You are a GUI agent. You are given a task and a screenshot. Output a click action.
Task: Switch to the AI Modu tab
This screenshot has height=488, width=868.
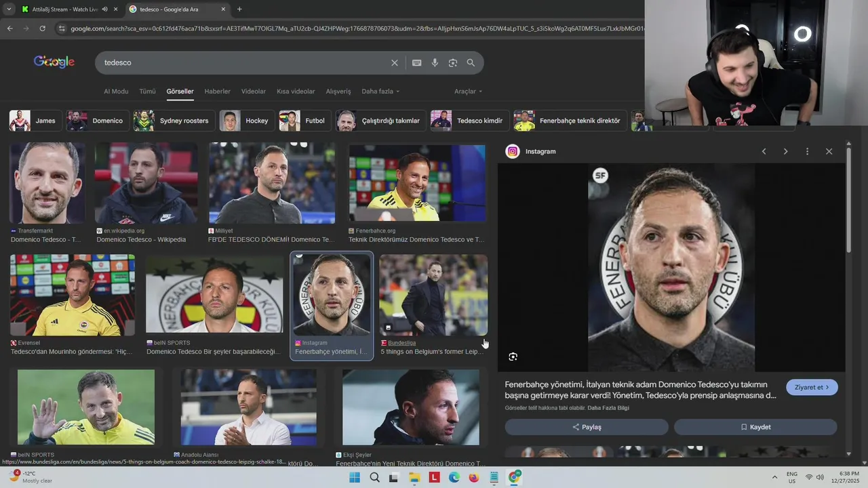point(116,91)
